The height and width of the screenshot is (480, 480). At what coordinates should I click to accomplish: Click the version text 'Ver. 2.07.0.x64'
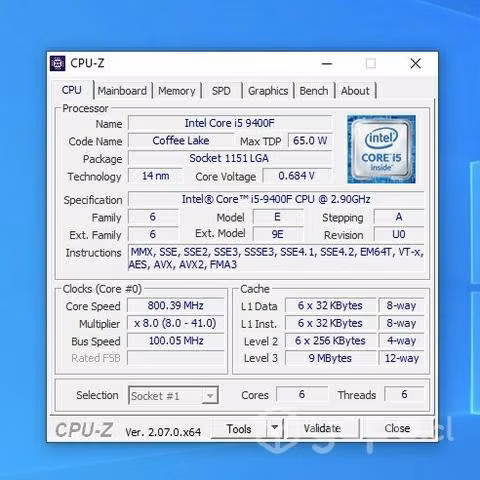(163, 432)
